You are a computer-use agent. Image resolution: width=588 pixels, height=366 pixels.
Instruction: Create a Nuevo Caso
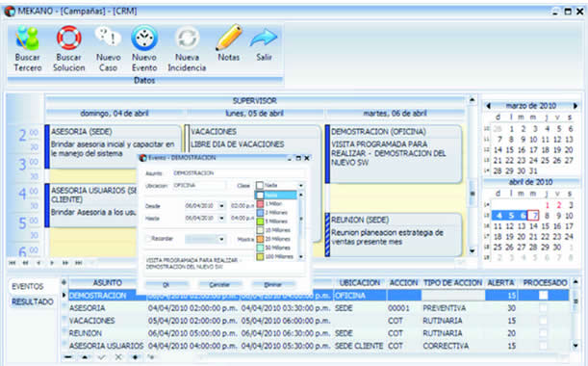(108, 49)
